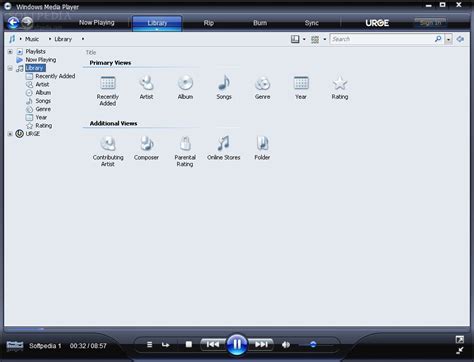Select Rating in the tree
The image size is (474, 362).
(x=44, y=126)
